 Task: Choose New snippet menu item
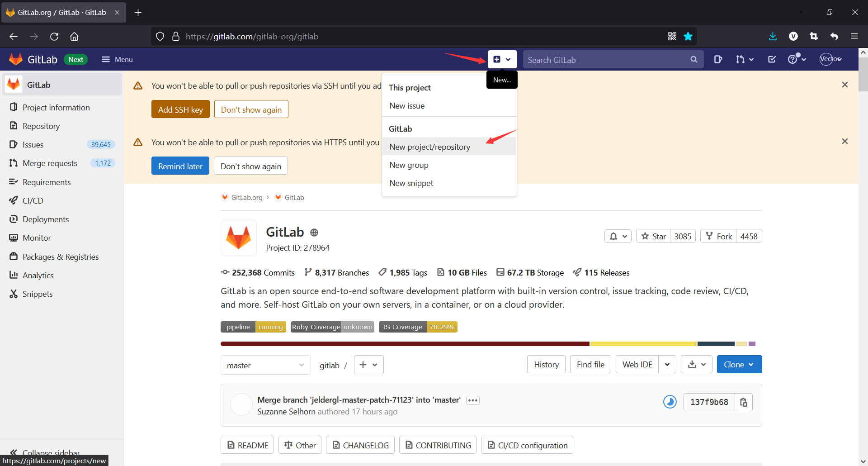(449, 183)
